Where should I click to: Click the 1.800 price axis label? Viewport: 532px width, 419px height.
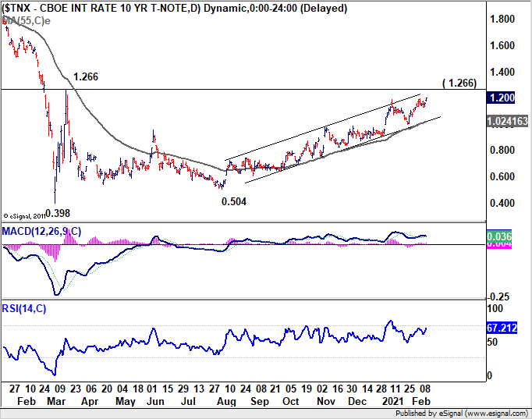coord(502,19)
